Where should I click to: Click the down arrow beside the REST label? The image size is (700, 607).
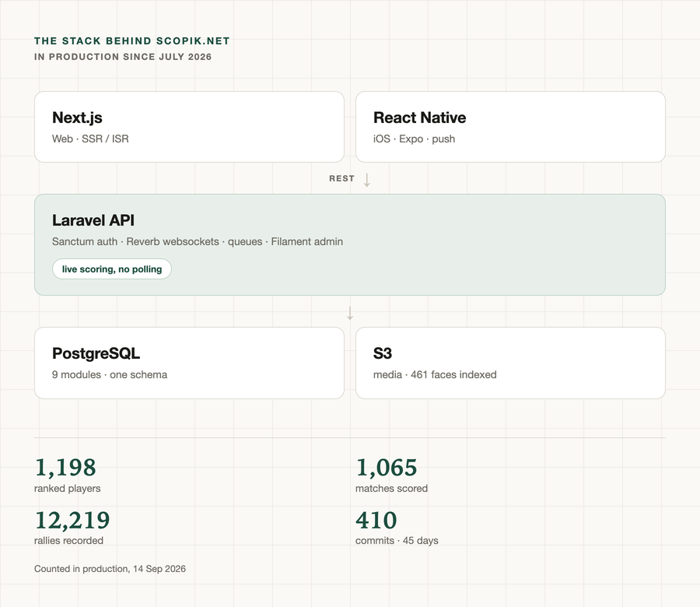point(367,180)
